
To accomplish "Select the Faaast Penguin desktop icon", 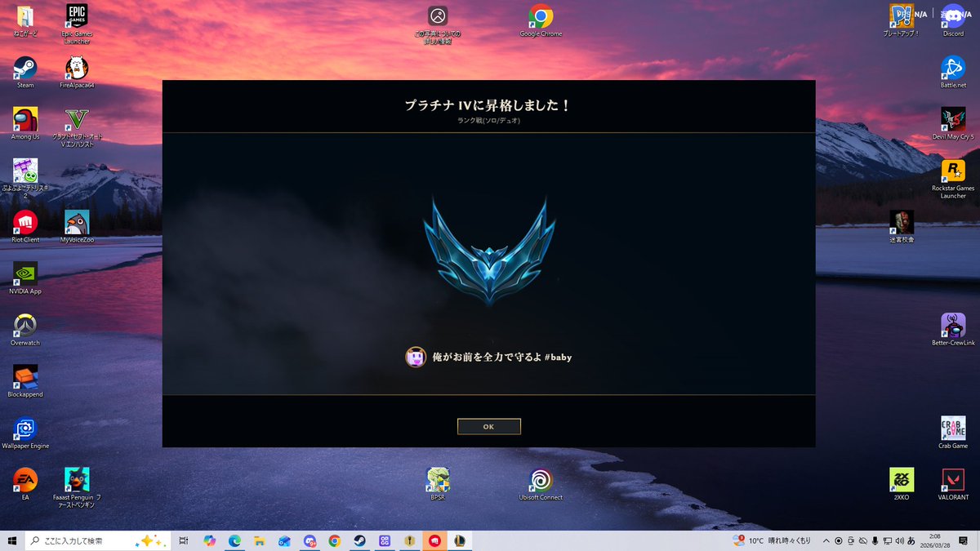I will pyautogui.click(x=77, y=487).
